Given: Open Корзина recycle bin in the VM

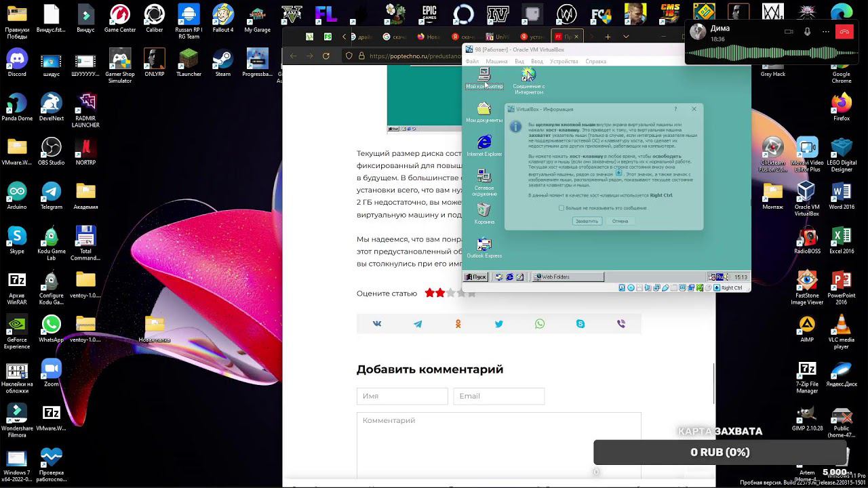Looking at the screenshot, I should click(484, 213).
